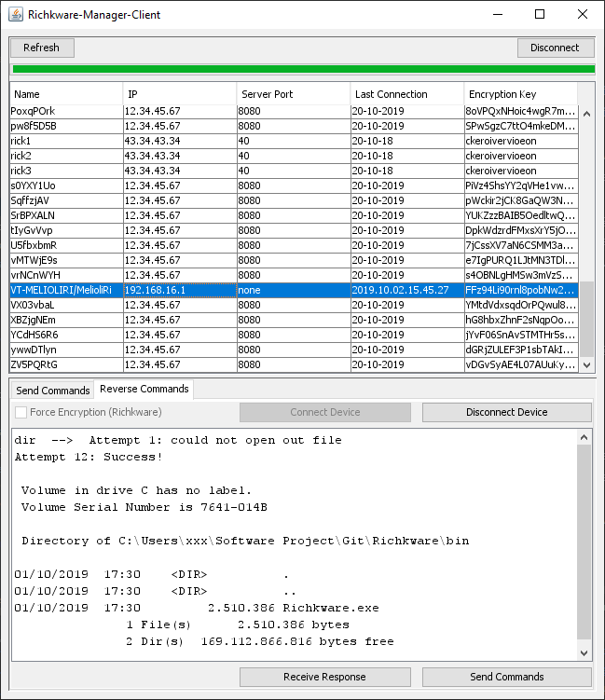Select the U5fbxbmR device row
This screenshot has height=700, width=605.
coord(295,245)
